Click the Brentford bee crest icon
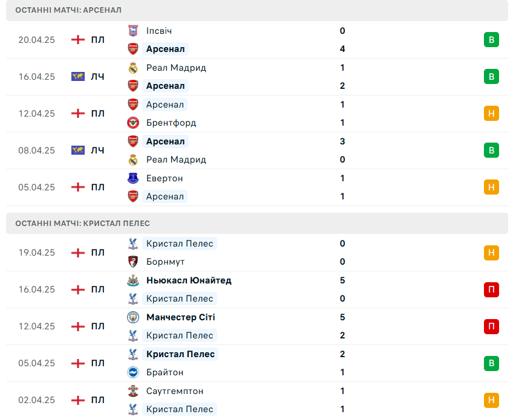Viewport: 516px width, 420px height. (133, 123)
